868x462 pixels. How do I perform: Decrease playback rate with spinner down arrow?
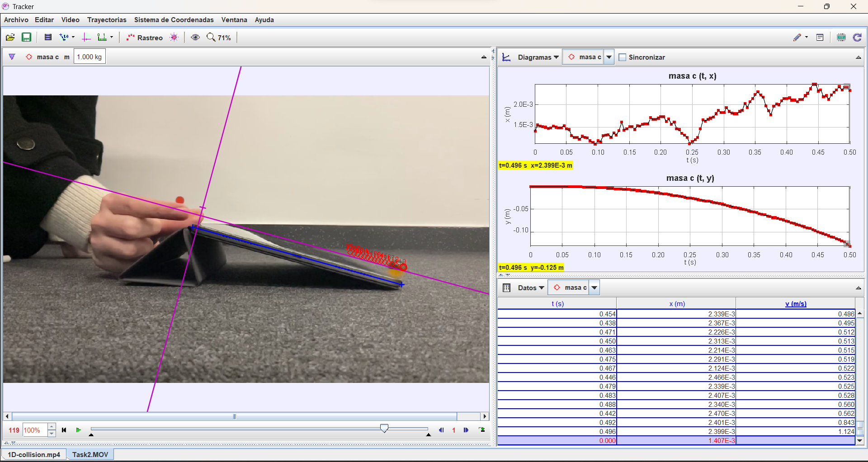(52, 434)
